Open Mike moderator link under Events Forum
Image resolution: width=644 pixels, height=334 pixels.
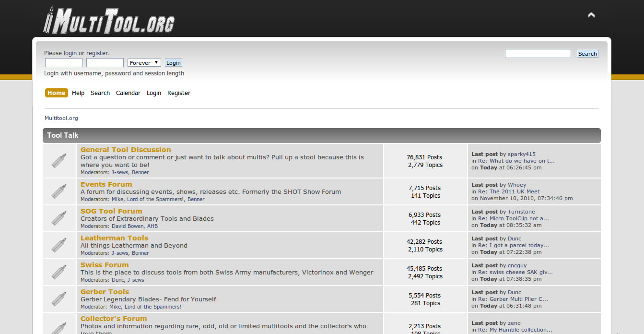[117, 200]
